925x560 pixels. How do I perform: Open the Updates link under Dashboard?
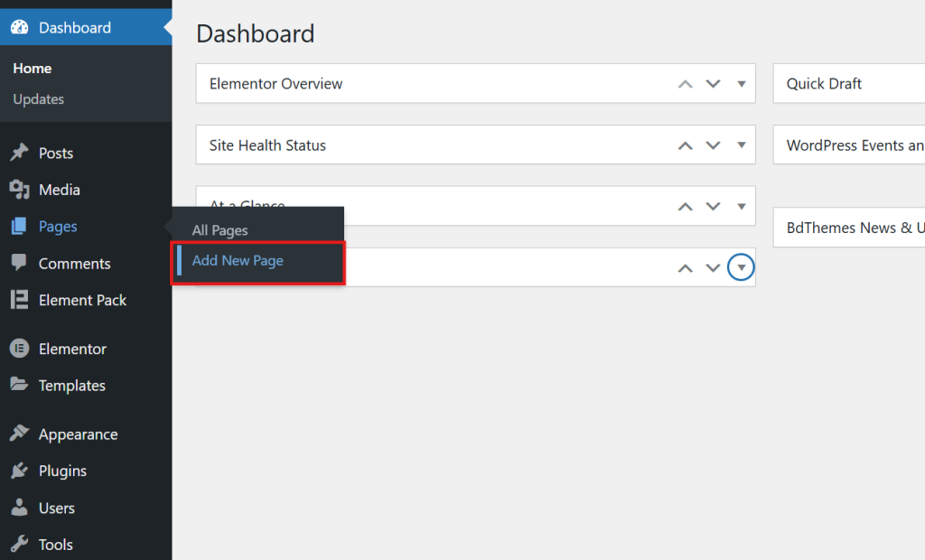pyautogui.click(x=38, y=99)
